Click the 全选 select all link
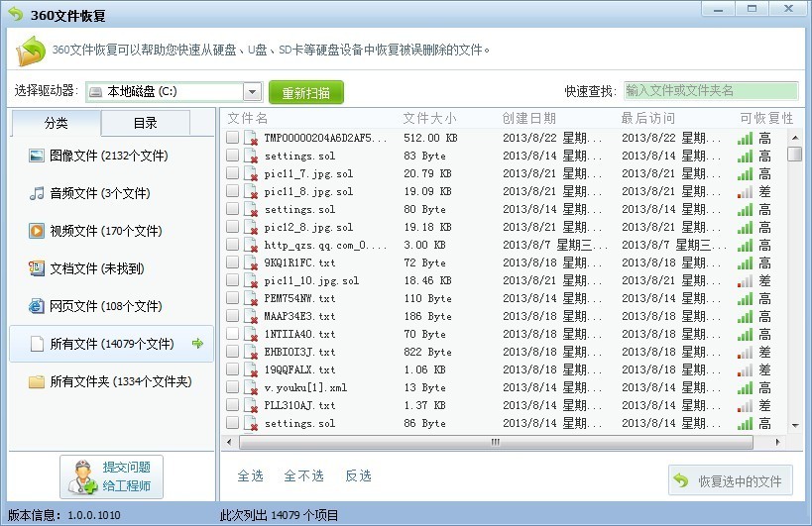This screenshot has width=812, height=526. (x=251, y=475)
